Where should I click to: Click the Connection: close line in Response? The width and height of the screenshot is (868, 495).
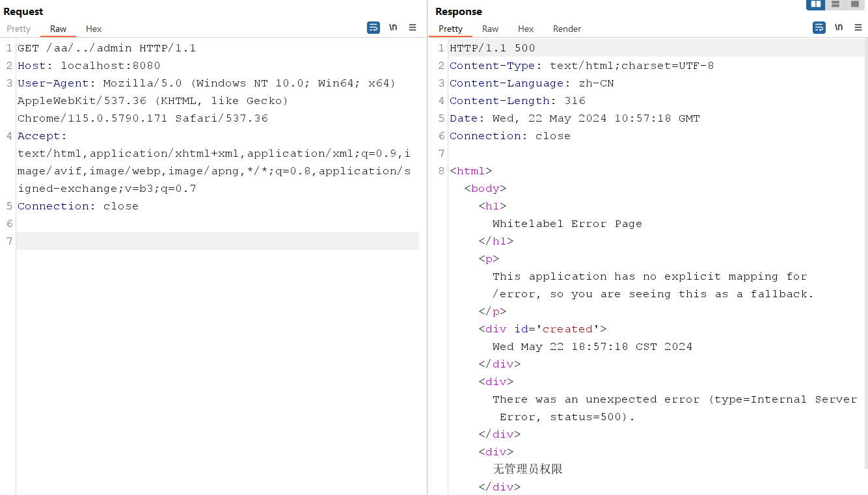(x=510, y=136)
